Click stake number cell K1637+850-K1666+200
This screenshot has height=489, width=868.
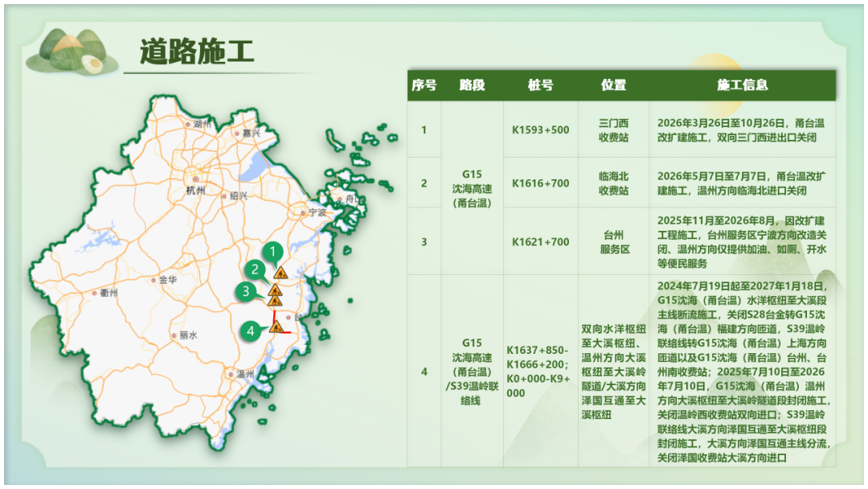539,371
